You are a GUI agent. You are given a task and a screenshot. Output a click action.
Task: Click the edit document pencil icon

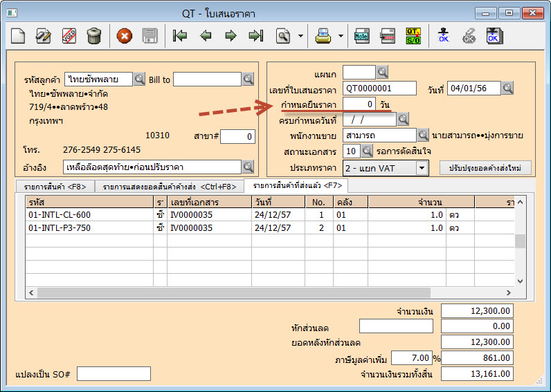(x=44, y=36)
